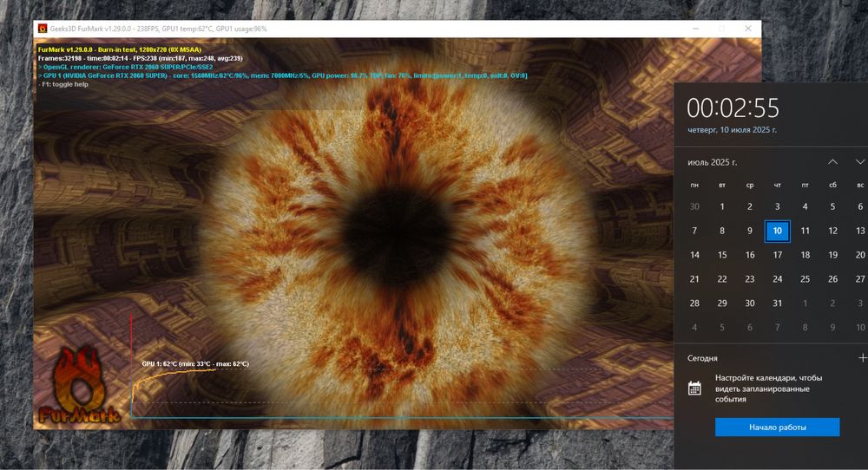The image size is (868, 470).
Task: Close the FurMark window
Action: pos(748,29)
